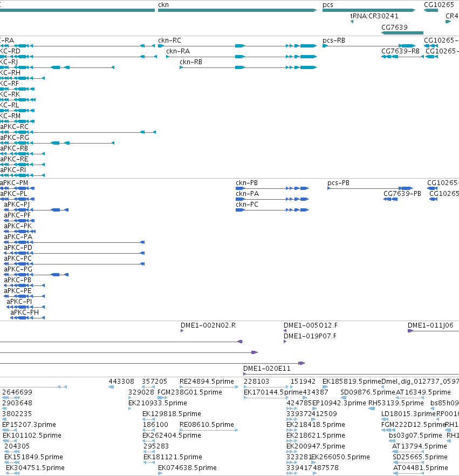This screenshot has height=476, width=459.
Task: Click the aPKC-PL protein label
Action: 13,194
